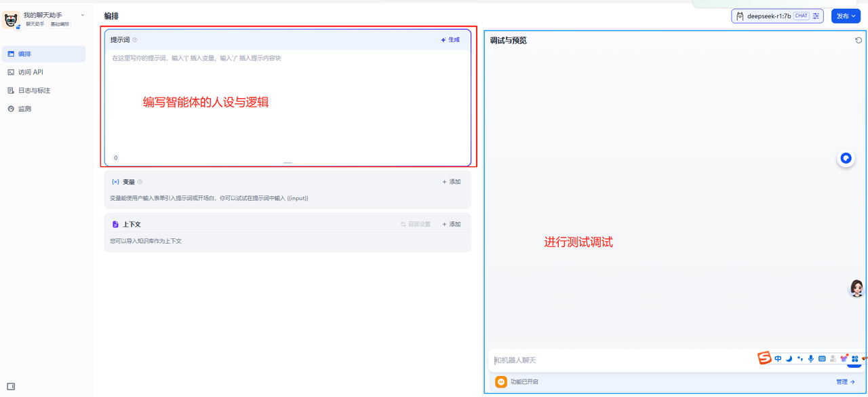The width and height of the screenshot is (868, 397).
Task: Add a knowledge base to 上下文
Action: click(452, 224)
